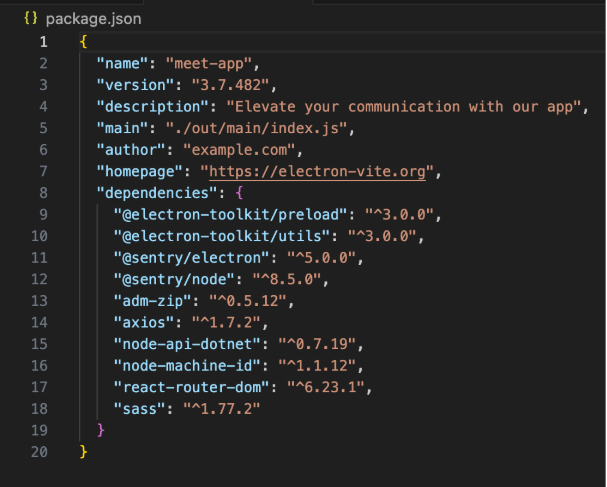Click the "^8.5.0" version value
This screenshot has height=487, width=607.
(x=287, y=280)
